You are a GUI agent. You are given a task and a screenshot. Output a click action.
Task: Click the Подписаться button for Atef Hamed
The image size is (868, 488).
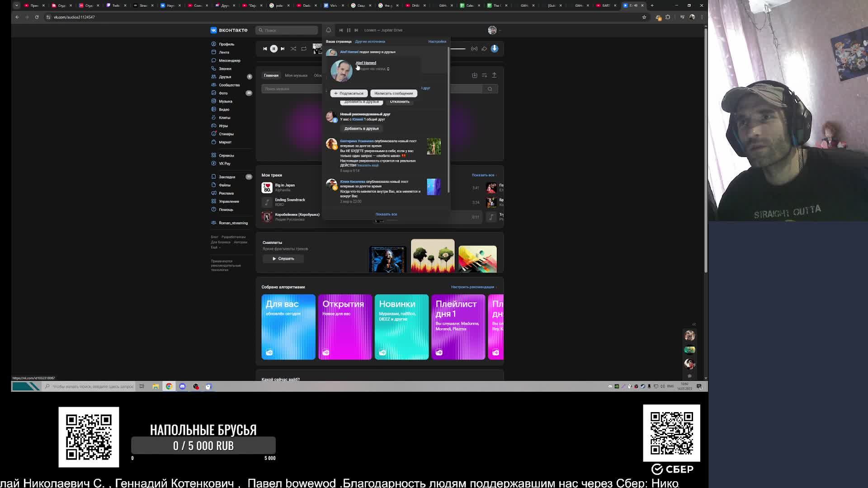click(x=349, y=94)
